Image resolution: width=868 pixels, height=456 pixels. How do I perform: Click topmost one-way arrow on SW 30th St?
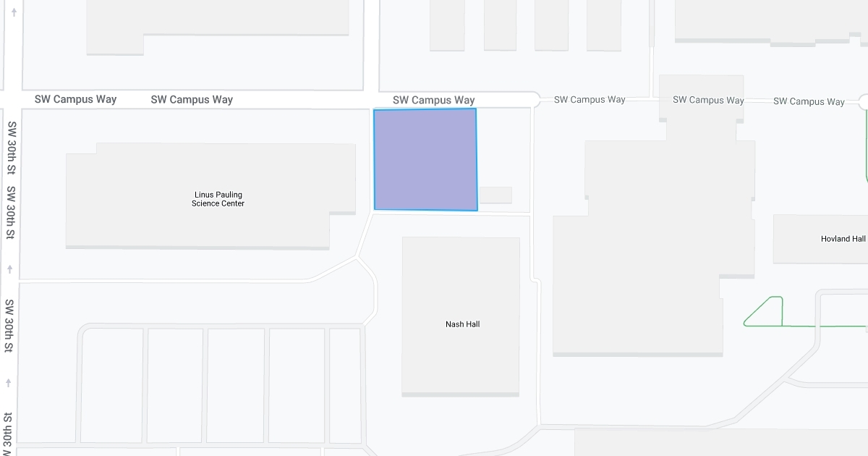[11, 14]
